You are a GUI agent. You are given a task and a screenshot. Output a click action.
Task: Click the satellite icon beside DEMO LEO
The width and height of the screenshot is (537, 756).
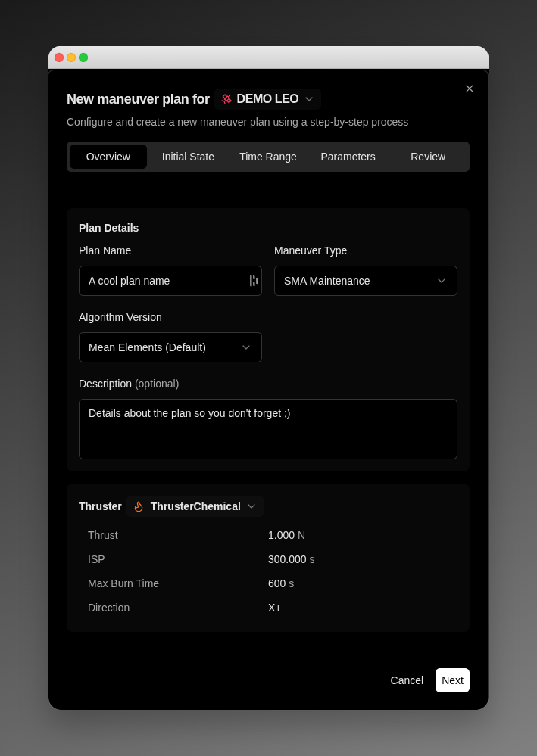tap(226, 99)
